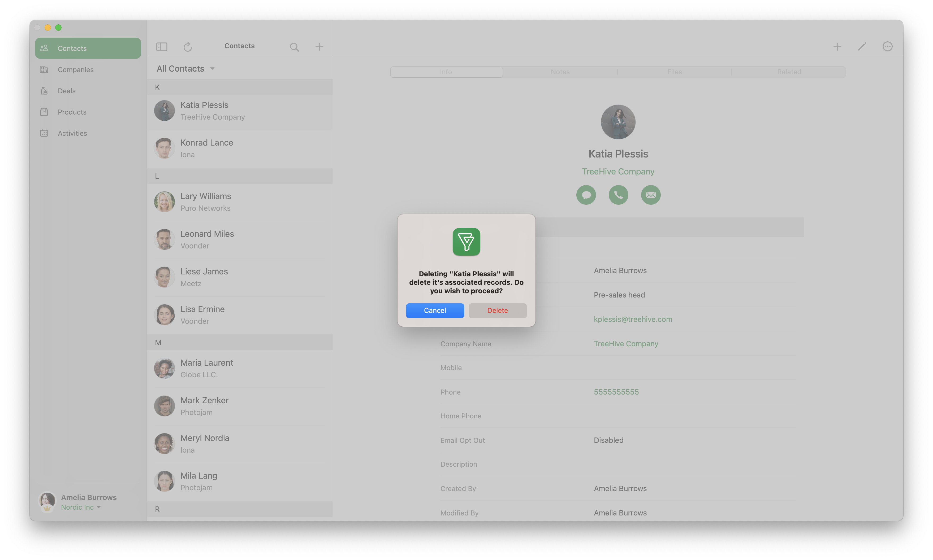This screenshot has height=560, width=933.
Task: Open the more options ellipsis icon
Action: tap(887, 46)
